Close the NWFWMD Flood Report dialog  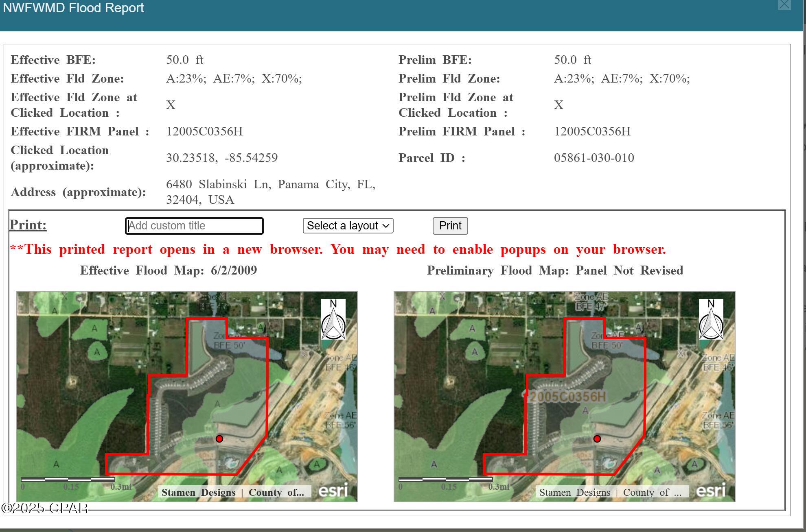784,5
